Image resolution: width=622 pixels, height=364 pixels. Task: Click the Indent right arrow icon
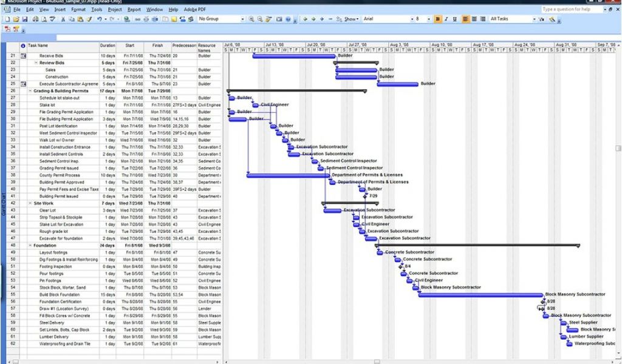tap(313, 19)
